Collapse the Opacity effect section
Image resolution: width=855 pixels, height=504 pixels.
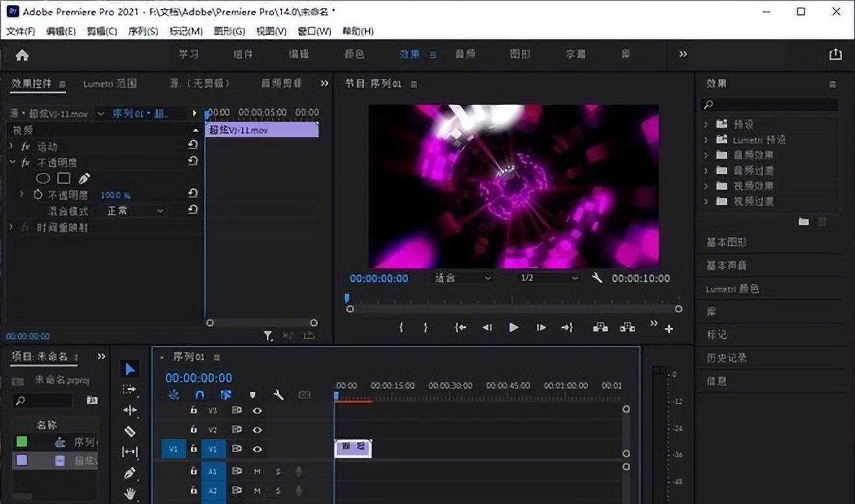pos(11,162)
